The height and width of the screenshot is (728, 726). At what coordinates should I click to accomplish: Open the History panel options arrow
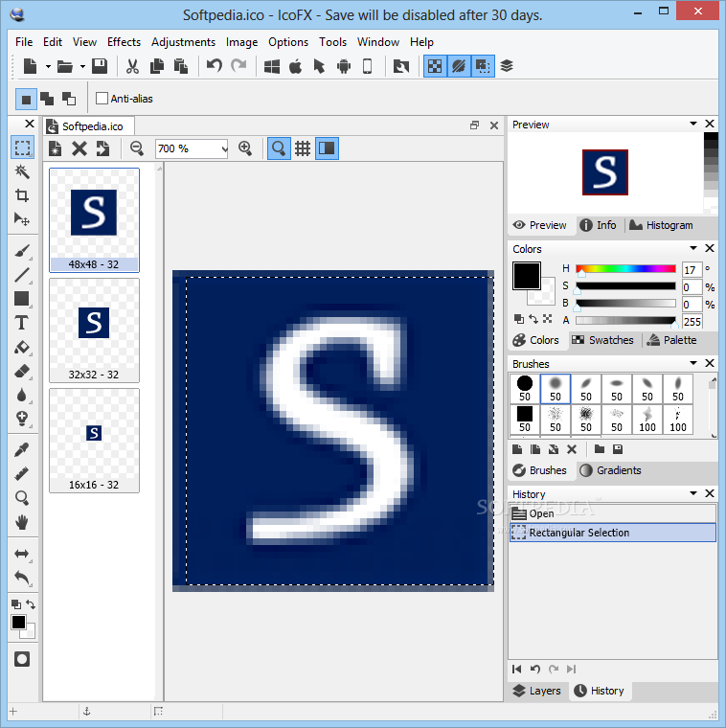[693, 493]
